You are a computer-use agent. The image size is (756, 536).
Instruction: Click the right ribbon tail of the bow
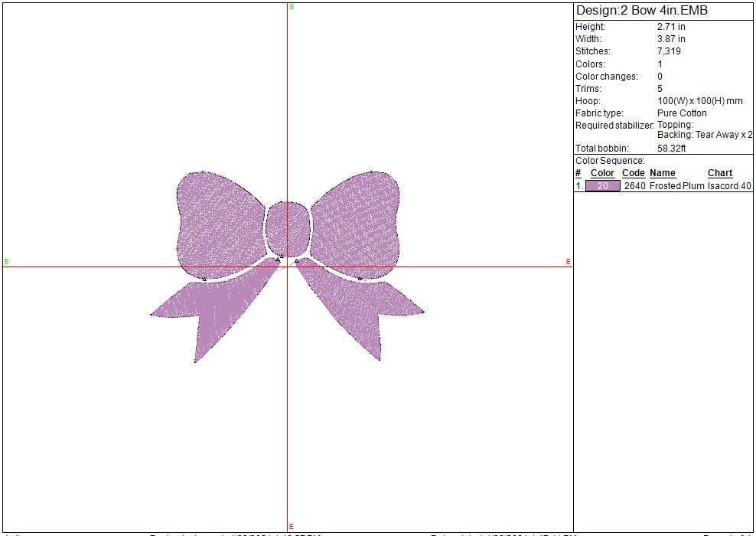click(x=366, y=310)
